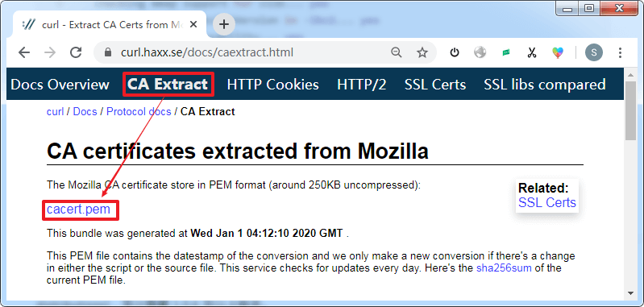Focus the address bar showing curl.haxx.se URL
The width and height of the screenshot is (644, 307).
(247, 52)
